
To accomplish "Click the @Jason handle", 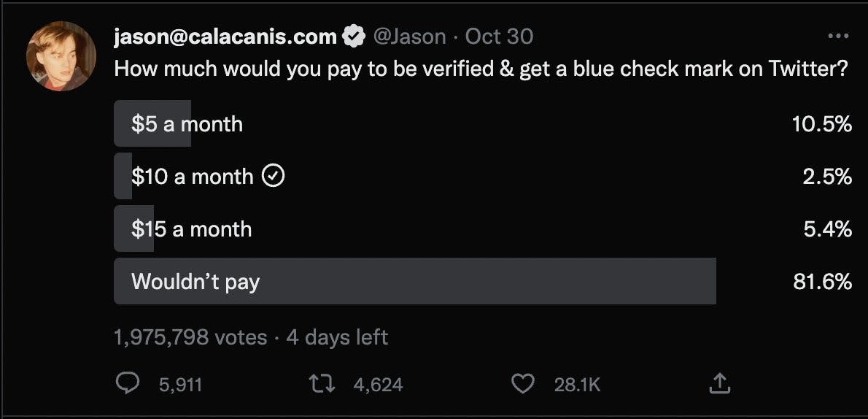I will (409, 36).
